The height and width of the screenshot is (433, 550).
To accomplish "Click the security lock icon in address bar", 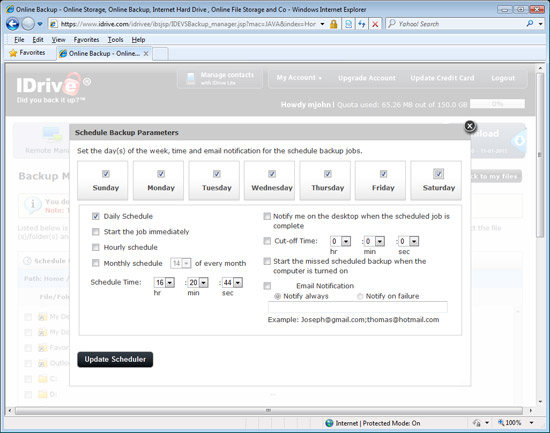I will pos(334,24).
